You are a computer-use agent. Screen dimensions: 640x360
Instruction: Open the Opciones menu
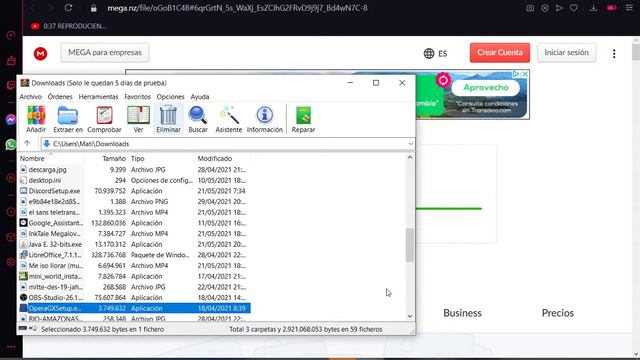click(171, 97)
